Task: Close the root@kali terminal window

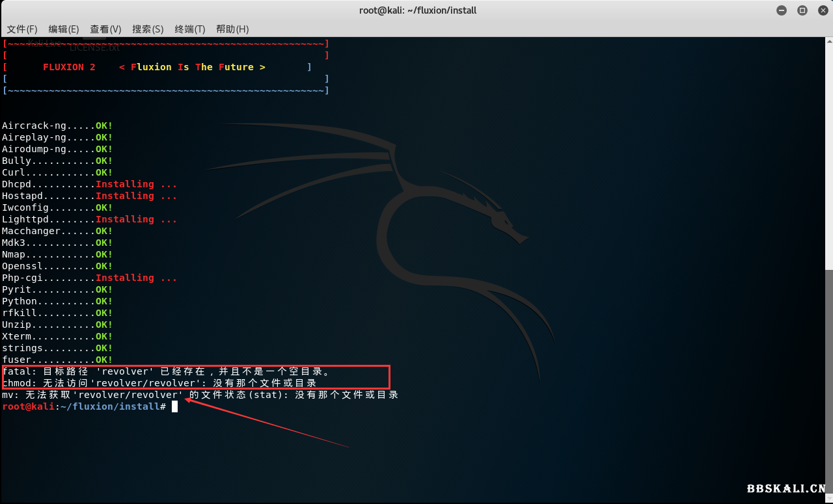Action: point(821,10)
